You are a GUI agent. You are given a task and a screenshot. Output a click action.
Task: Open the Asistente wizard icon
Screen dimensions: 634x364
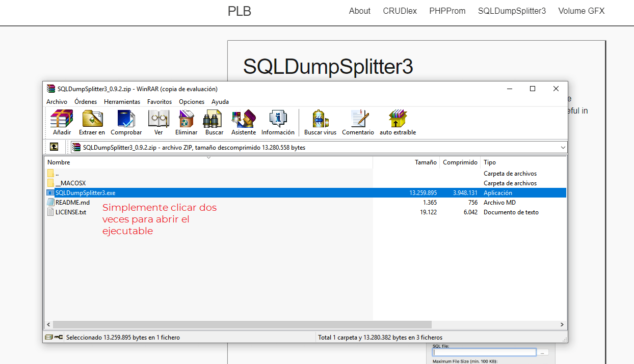pos(244,119)
